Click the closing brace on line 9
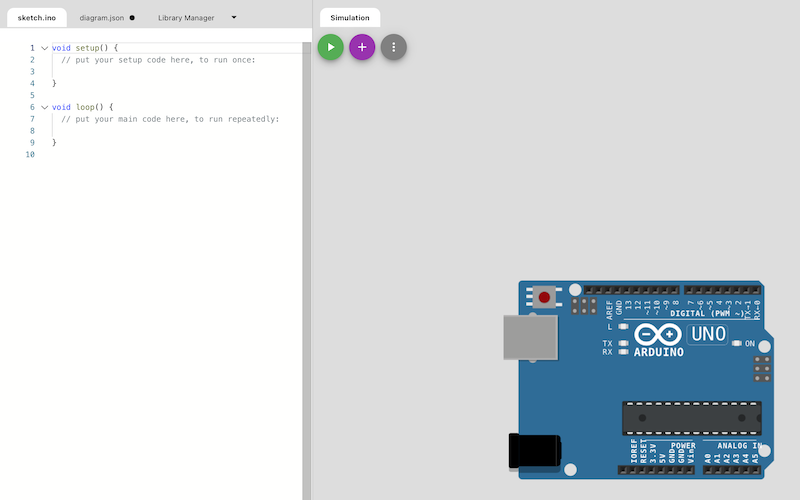 54,142
